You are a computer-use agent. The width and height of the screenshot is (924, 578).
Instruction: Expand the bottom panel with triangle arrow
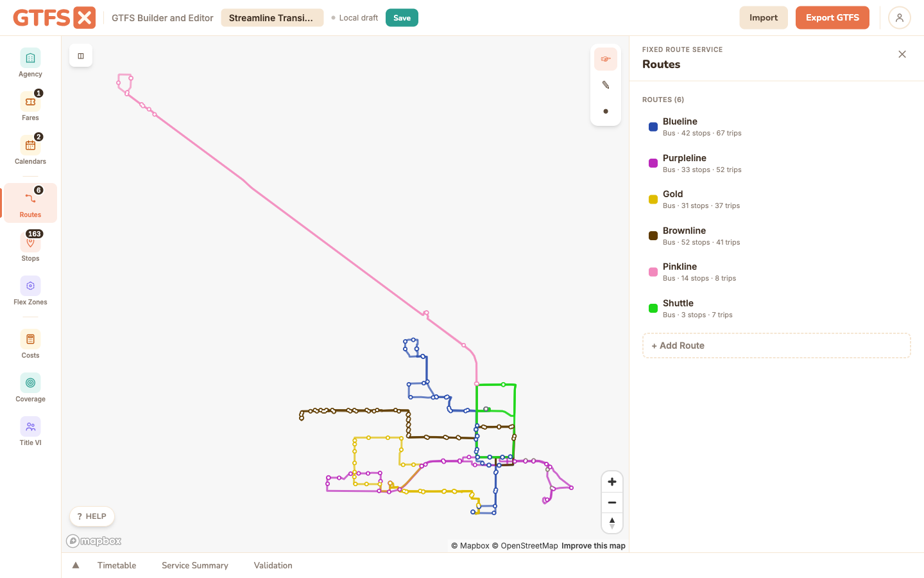coord(76,565)
